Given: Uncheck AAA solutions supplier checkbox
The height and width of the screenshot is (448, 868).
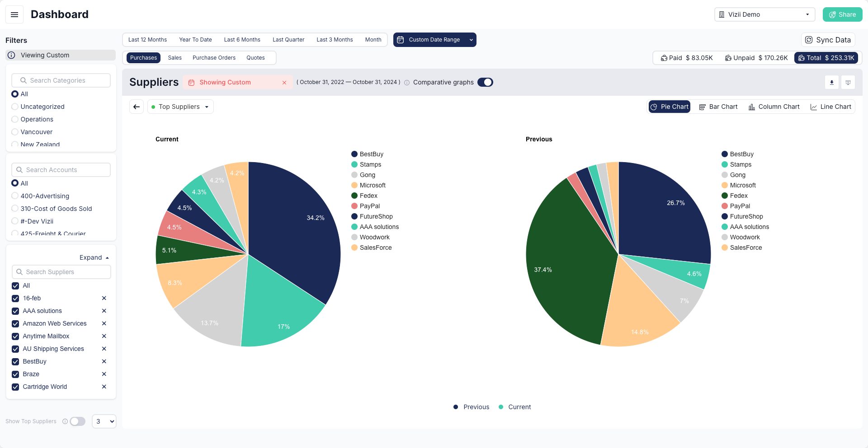Looking at the screenshot, I should [15, 311].
